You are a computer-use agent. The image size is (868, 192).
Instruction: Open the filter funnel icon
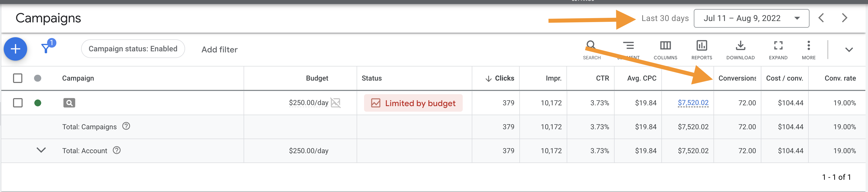click(x=46, y=48)
